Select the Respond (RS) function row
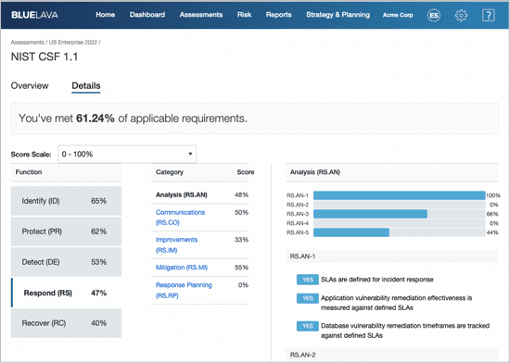Screen dimensions: 510x363 coord(66,293)
